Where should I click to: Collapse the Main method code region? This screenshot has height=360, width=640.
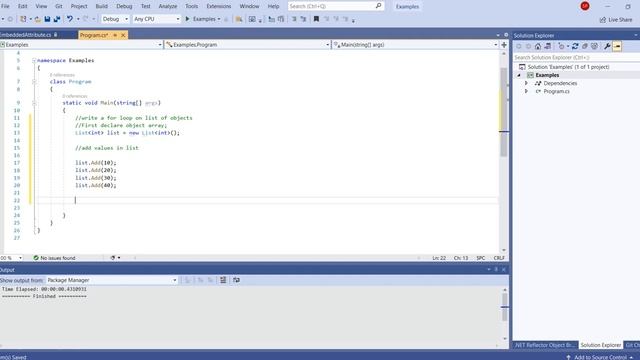point(34,103)
